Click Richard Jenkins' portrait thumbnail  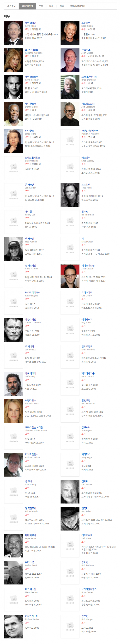pyautogui.click(x=14, y=465)
